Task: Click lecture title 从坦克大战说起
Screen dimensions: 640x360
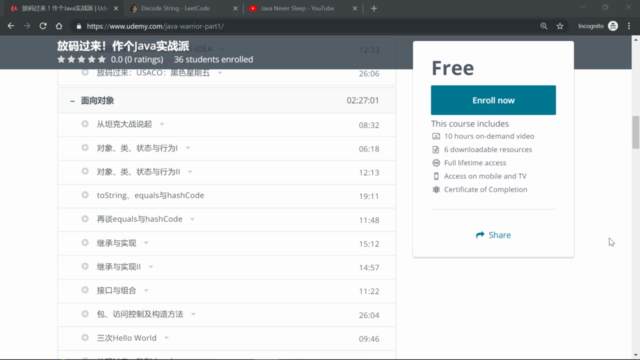Action: click(x=124, y=124)
